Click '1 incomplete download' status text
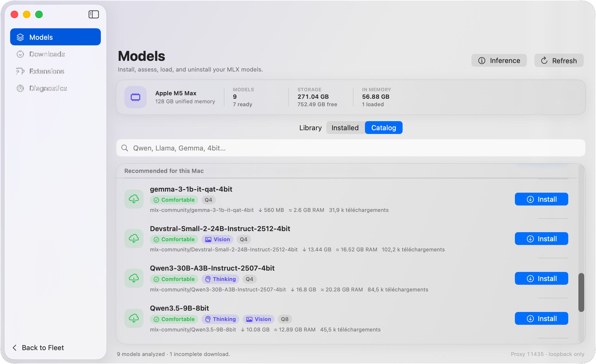Image resolution: width=596 pixels, height=364 pixels. tap(200, 354)
